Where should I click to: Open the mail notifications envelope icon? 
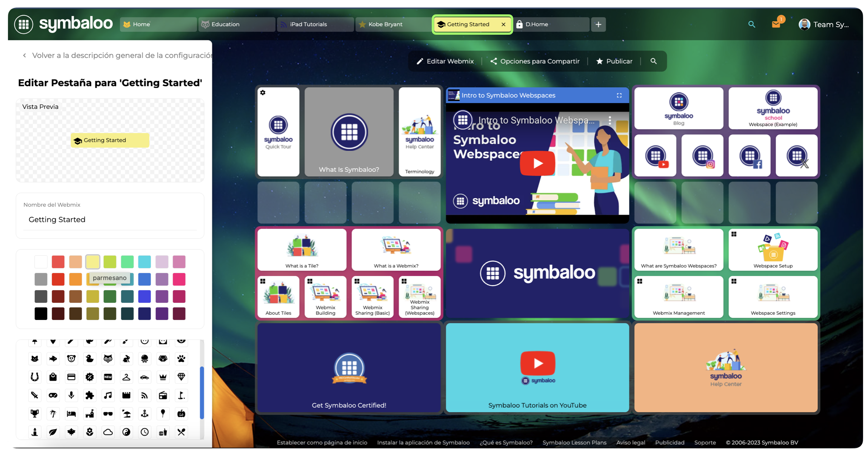pyautogui.click(x=776, y=24)
